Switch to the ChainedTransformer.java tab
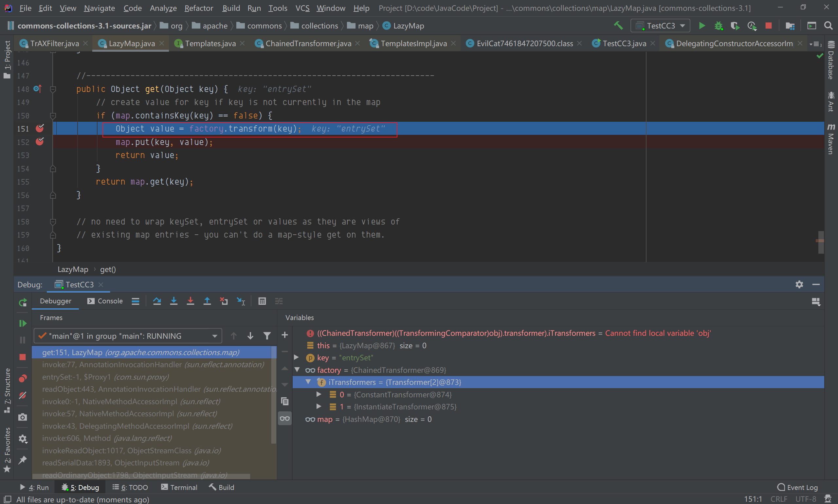 tap(308, 44)
